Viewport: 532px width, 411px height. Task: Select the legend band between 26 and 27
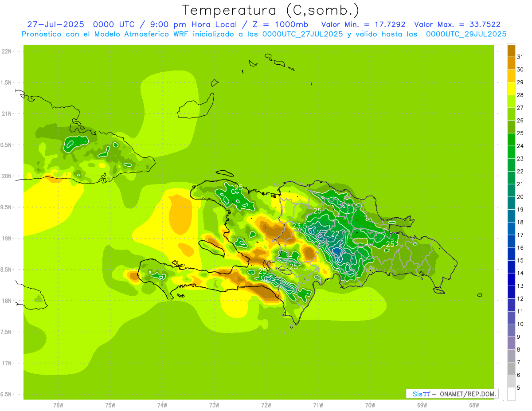(511, 114)
